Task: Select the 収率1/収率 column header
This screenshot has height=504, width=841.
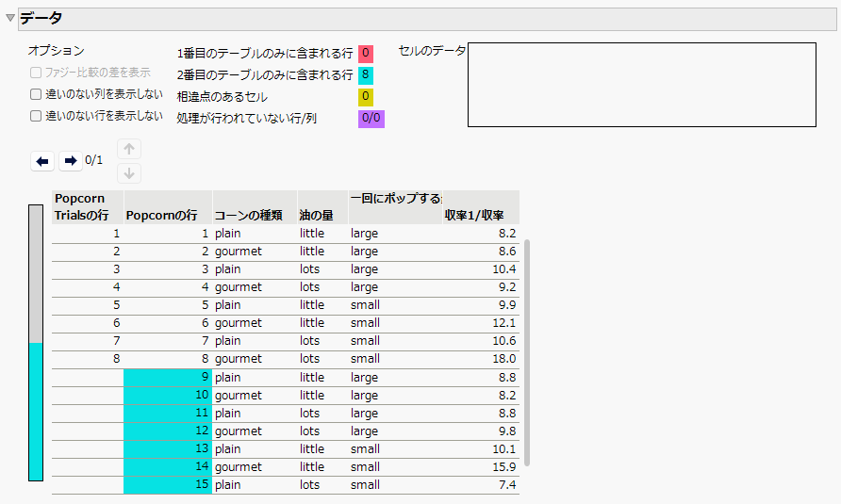Action: click(x=481, y=207)
